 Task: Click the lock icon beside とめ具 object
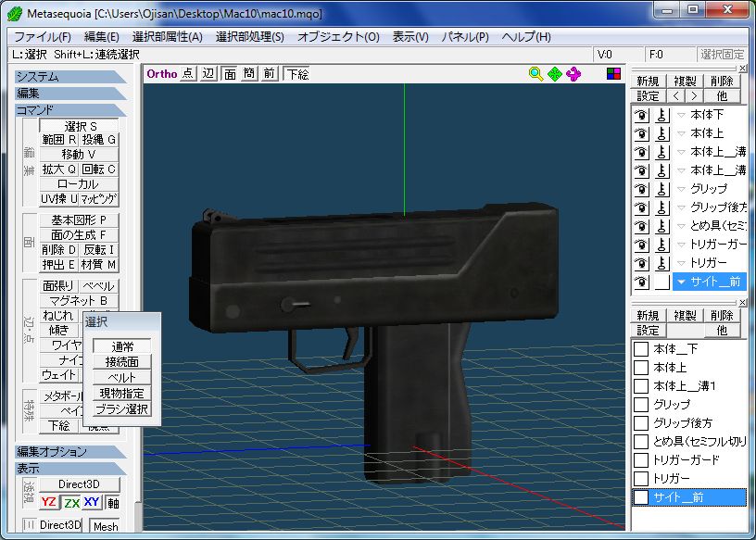[x=662, y=226]
